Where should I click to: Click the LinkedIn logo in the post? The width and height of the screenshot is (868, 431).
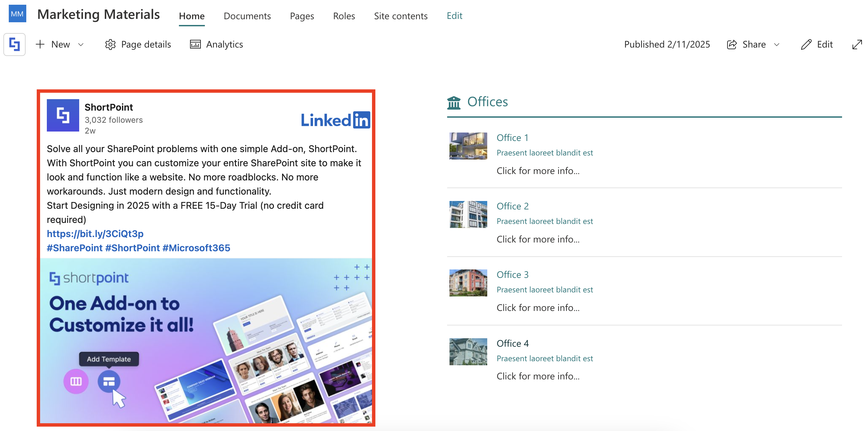click(x=335, y=120)
